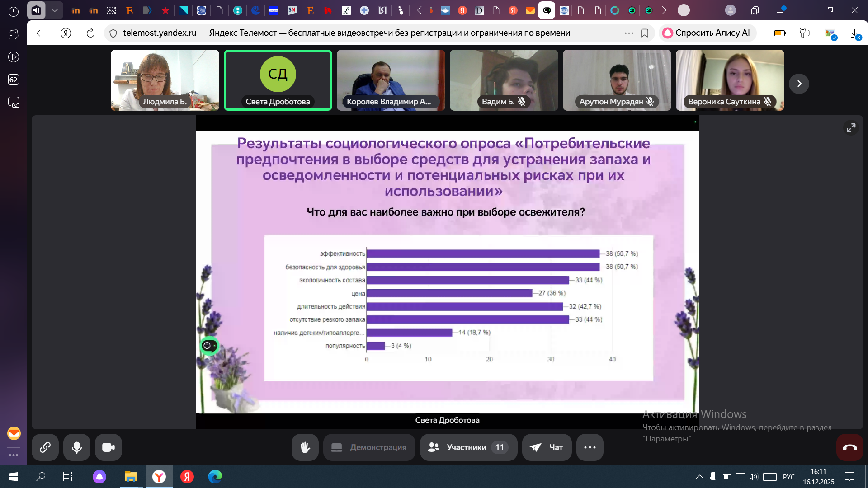Open browser history clock icon
Image resolution: width=868 pixels, height=488 pixels.
coord(14,12)
